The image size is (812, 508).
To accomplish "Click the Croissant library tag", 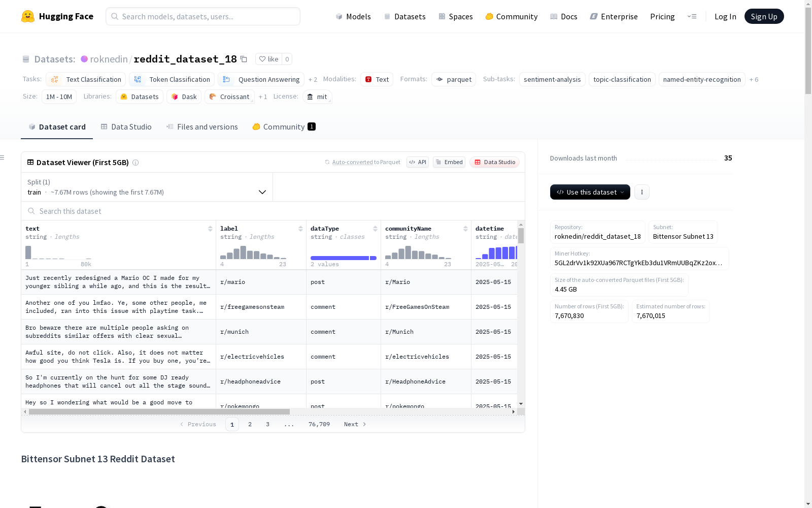I will (229, 97).
